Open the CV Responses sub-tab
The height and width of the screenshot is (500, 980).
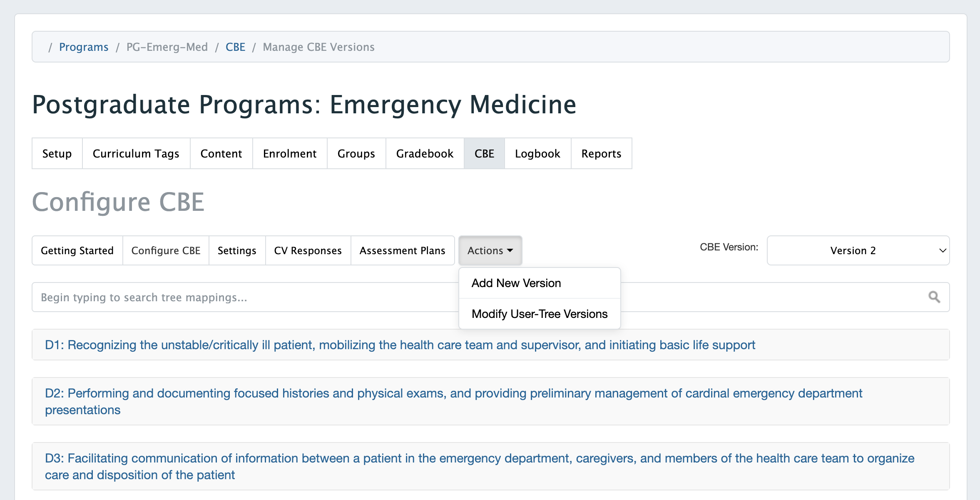coord(308,250)
